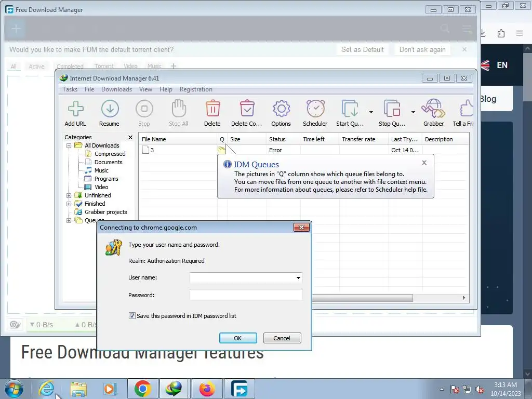Image resolution: width=532 pixels, height=399 pixels.
Task: Sort by the File Name column header
Action: (178, 139)
